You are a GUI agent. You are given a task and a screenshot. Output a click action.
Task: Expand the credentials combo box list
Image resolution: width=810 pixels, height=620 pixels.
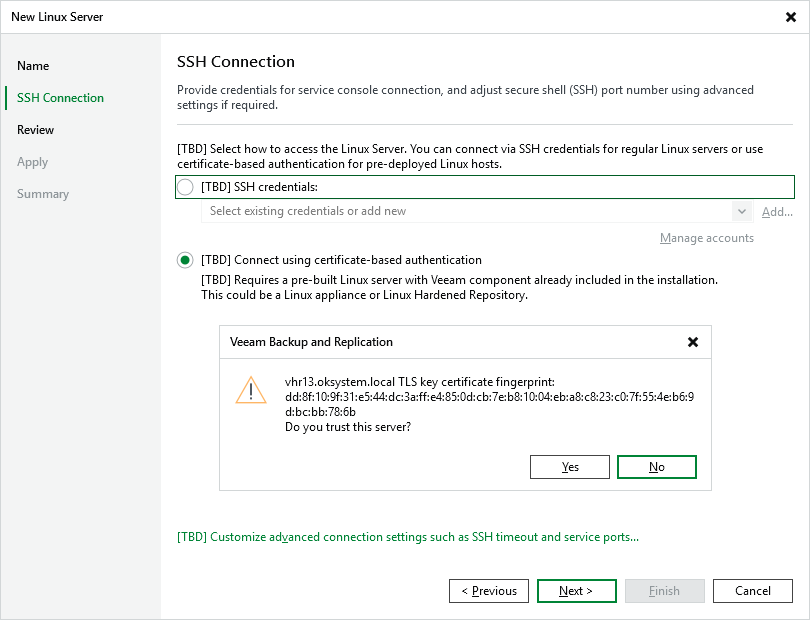[741, 211]
